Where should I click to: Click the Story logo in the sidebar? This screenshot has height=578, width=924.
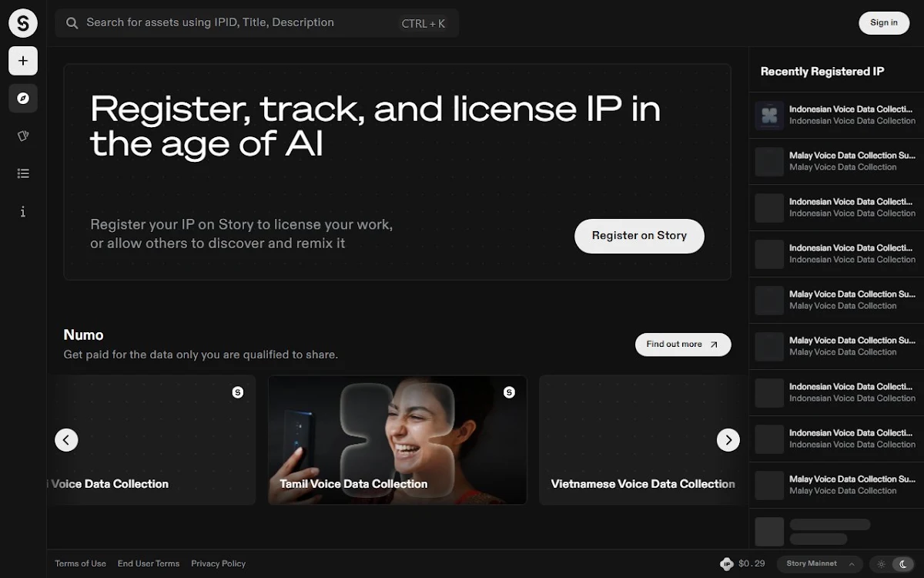(x=23, y=23)
